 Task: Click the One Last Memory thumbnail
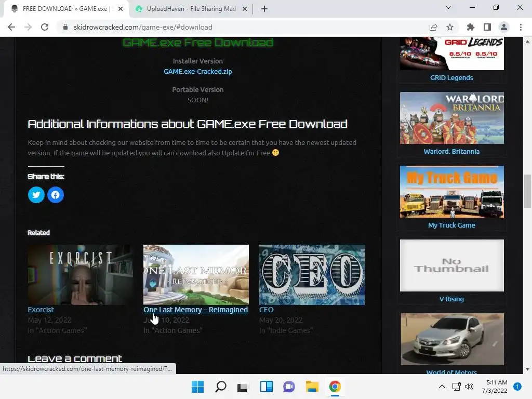click(x=196, y=275)
